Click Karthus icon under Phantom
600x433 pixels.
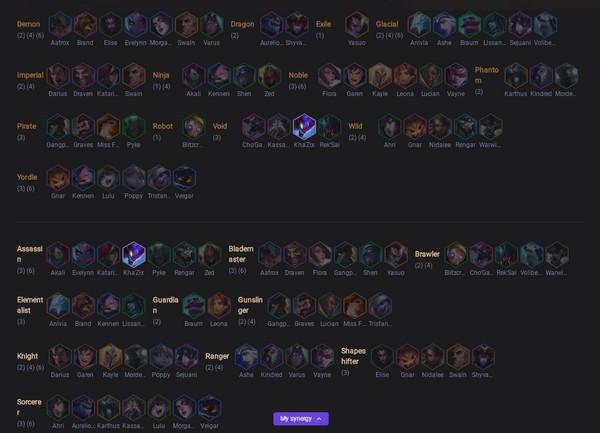coord(516,76)
